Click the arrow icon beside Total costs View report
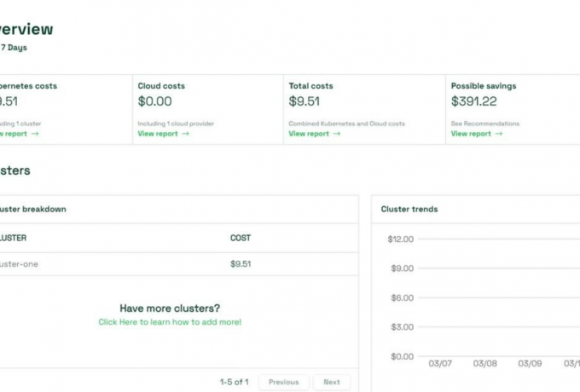 point(337,134)
